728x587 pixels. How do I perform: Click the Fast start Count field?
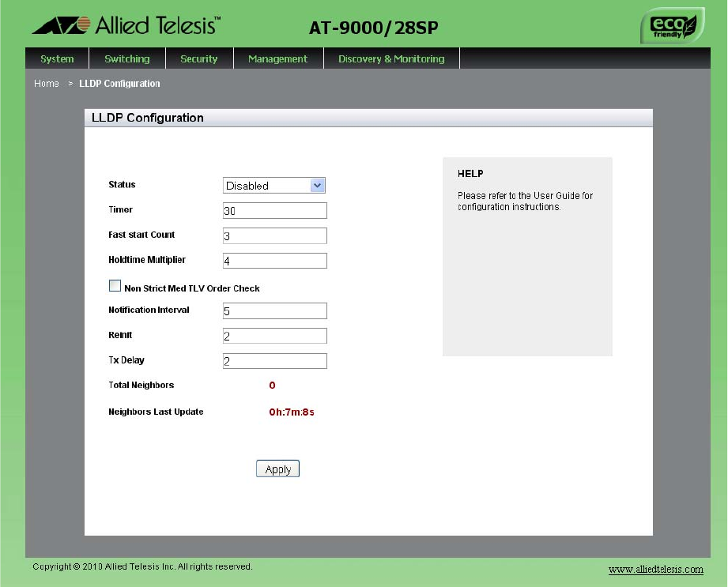[275, 235]
